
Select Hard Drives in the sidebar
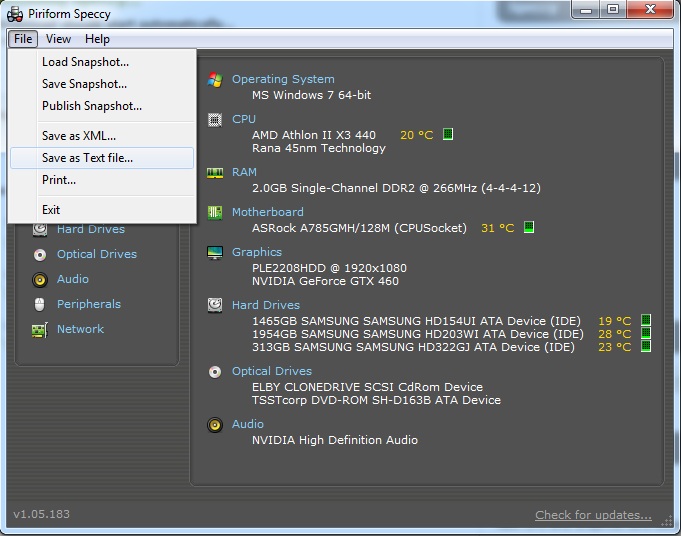coord(91,229)
